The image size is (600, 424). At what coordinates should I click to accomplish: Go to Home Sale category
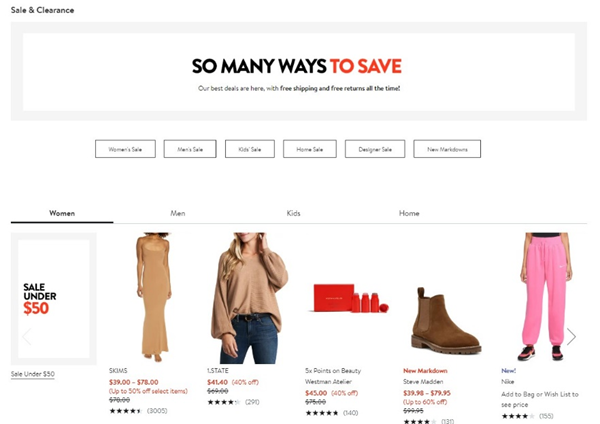[310, 149]
